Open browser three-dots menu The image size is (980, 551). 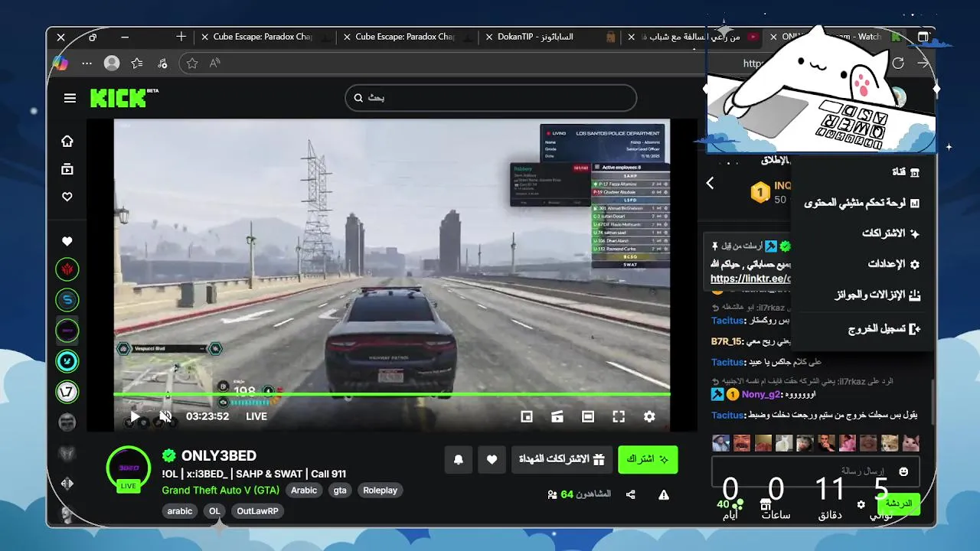(87, 64)
